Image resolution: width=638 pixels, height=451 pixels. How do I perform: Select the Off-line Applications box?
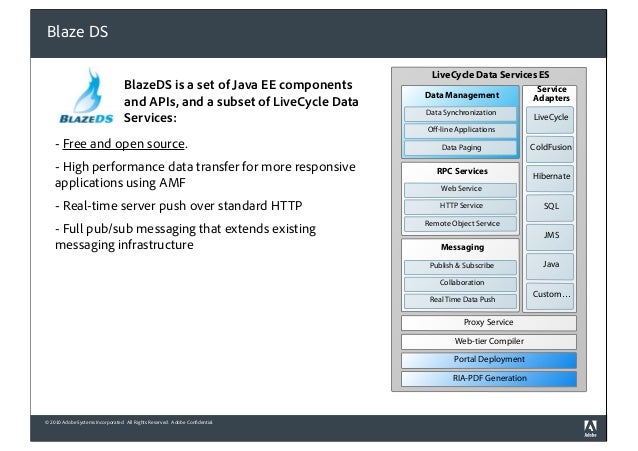(x=461, y=130)
